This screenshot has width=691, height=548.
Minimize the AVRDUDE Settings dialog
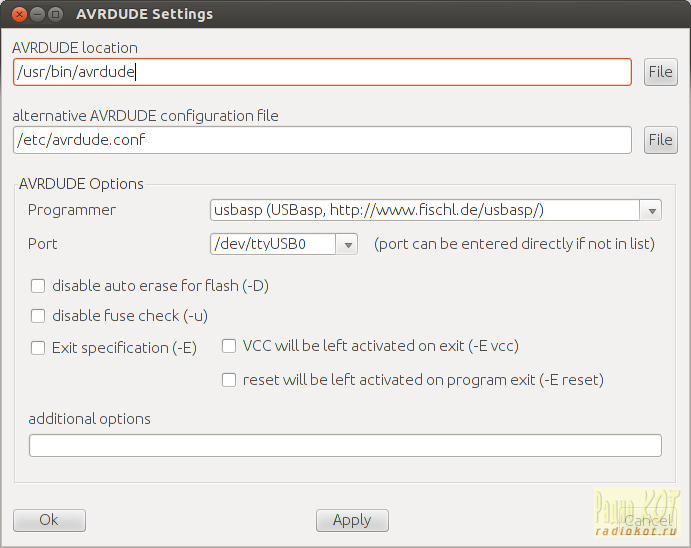pos(37,15)
